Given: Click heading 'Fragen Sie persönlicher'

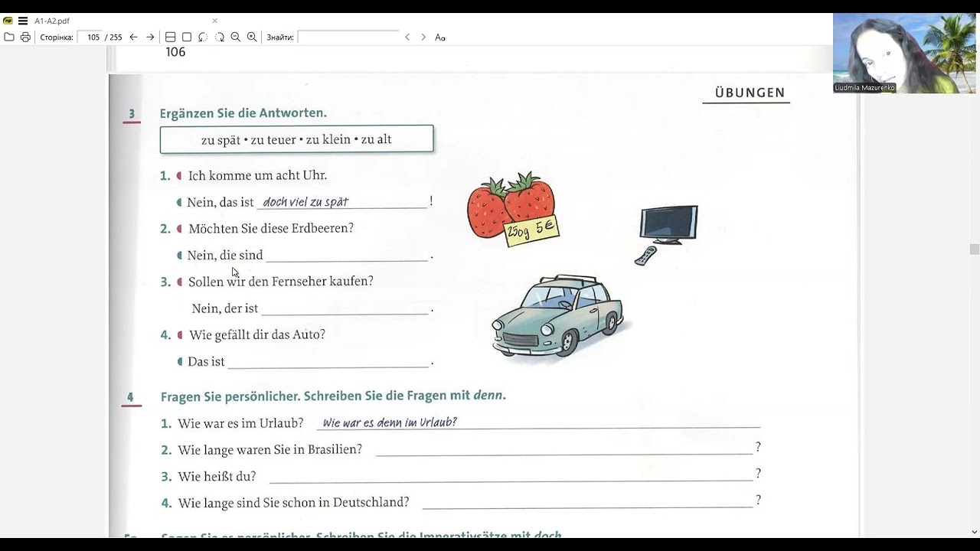Looking at the screenshot, I should point(333,396).
